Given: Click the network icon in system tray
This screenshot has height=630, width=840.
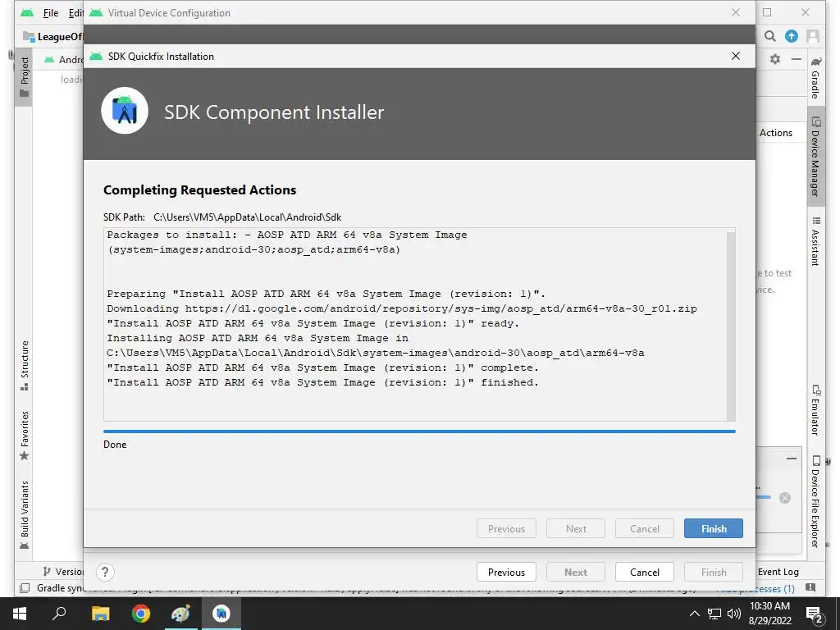Looking at the screenshot, I should point(714,614).
